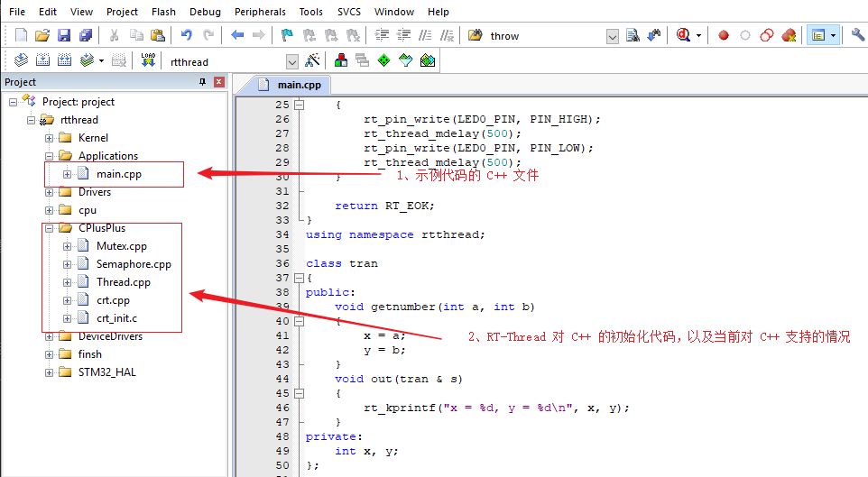Select Semaphore.cpp in the project tree
Viewport: 868px width, 477px height.
tap(134, 264)
